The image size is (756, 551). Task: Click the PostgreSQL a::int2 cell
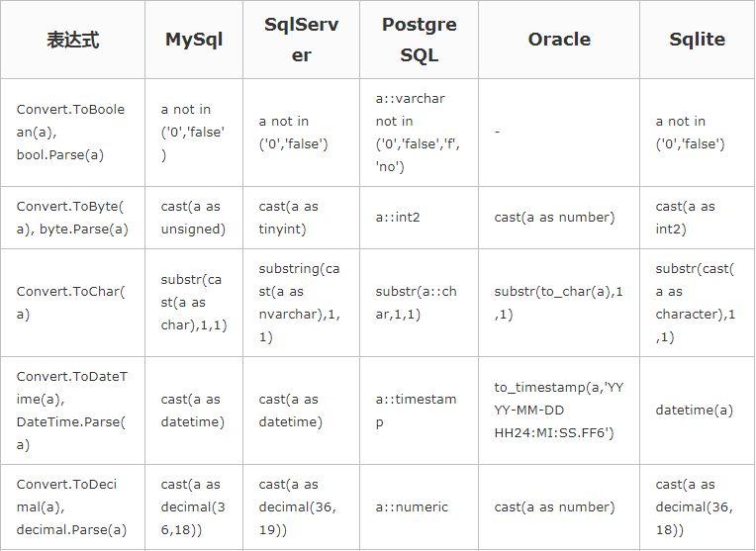click(x=419, y=218)
